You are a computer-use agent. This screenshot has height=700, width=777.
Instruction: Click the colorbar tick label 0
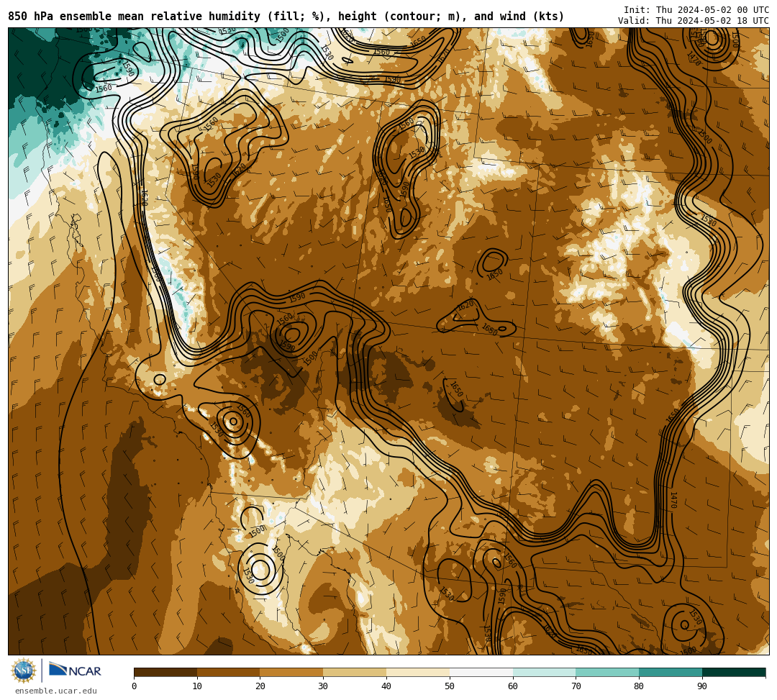pos(135,686)
